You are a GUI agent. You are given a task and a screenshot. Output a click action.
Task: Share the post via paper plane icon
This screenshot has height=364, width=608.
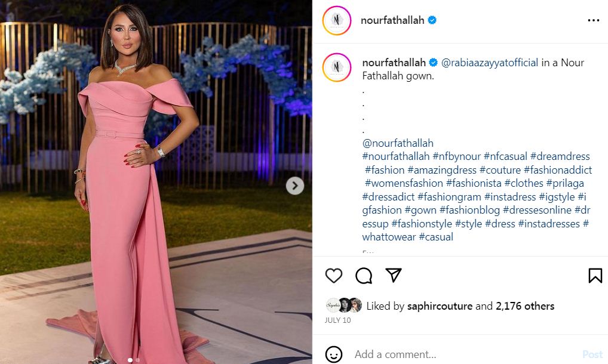tap(393, 275)
